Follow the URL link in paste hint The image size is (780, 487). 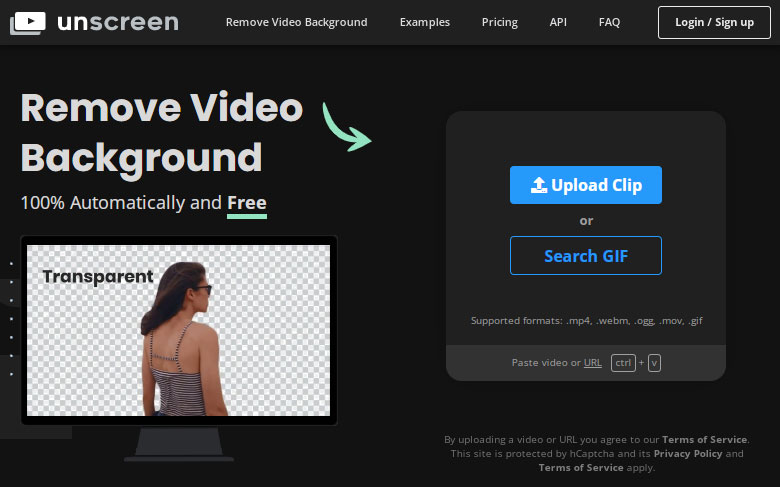592,363
